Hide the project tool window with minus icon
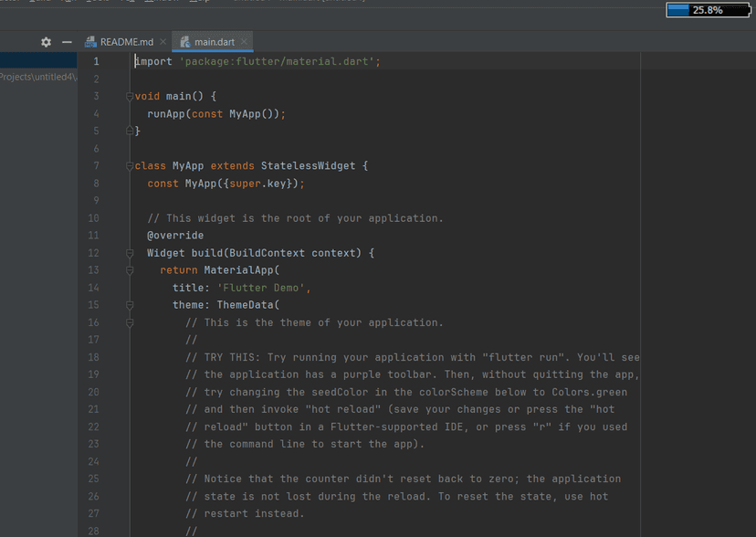 [x=67, y=42]
